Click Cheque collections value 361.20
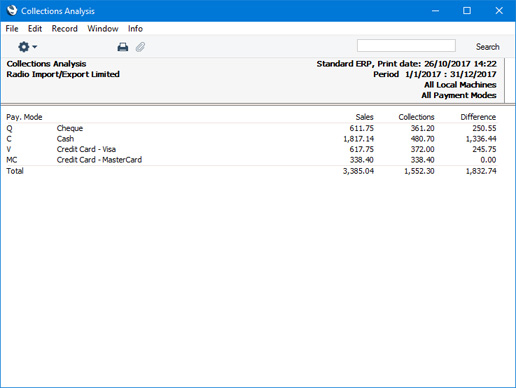The height and width of the screenshot is (388, 516). coord(422,128)
